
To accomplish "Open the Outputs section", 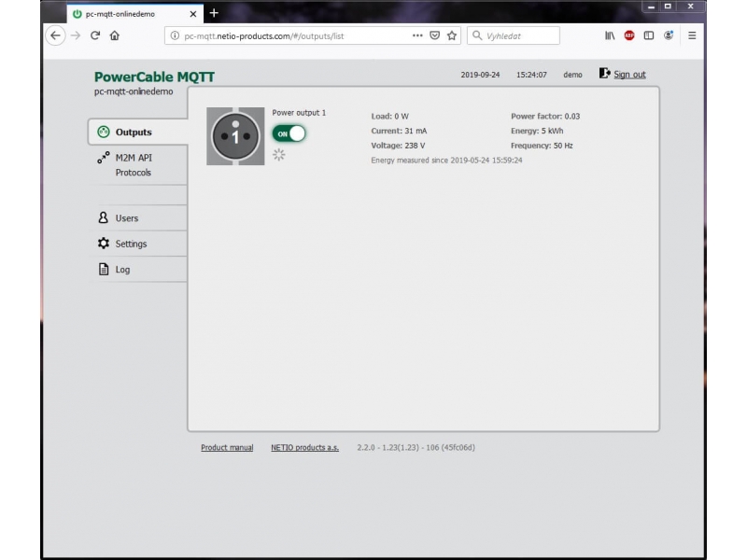I will pos(137,132).
